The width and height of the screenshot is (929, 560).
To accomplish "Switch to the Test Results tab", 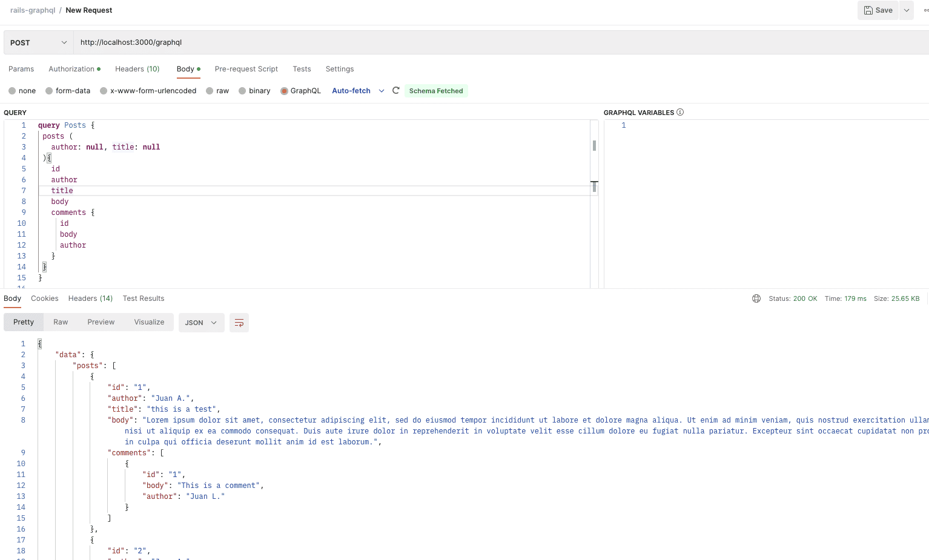I will [144, 298].
